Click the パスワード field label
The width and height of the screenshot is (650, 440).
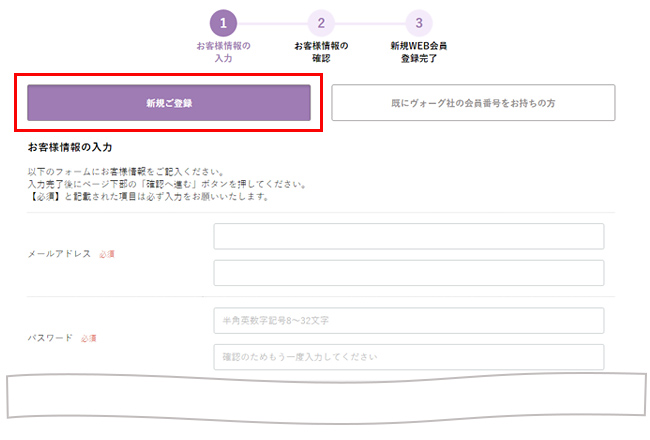50,338
